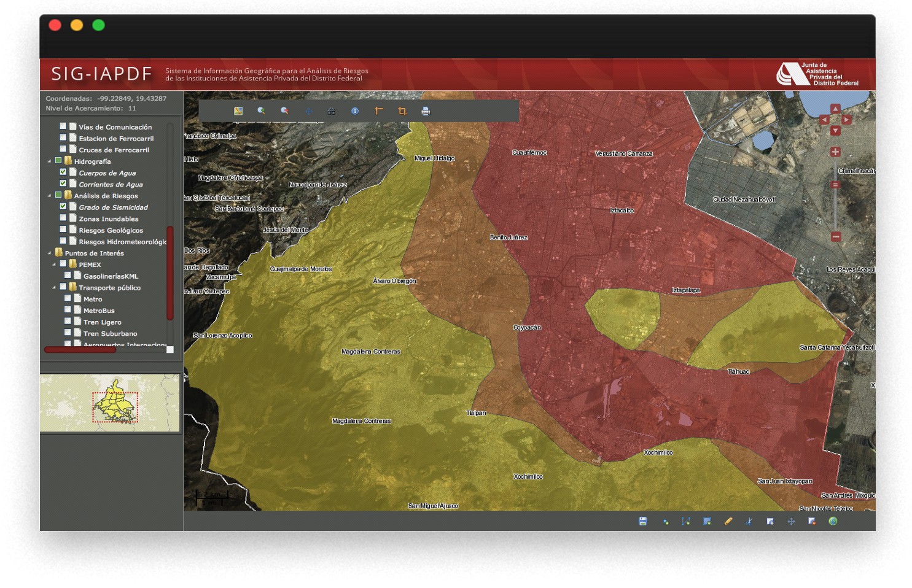Select Riesgos Geológicos layer in tree
The image size is (912, 588).
pyautogui.click(x=111, y=230)
